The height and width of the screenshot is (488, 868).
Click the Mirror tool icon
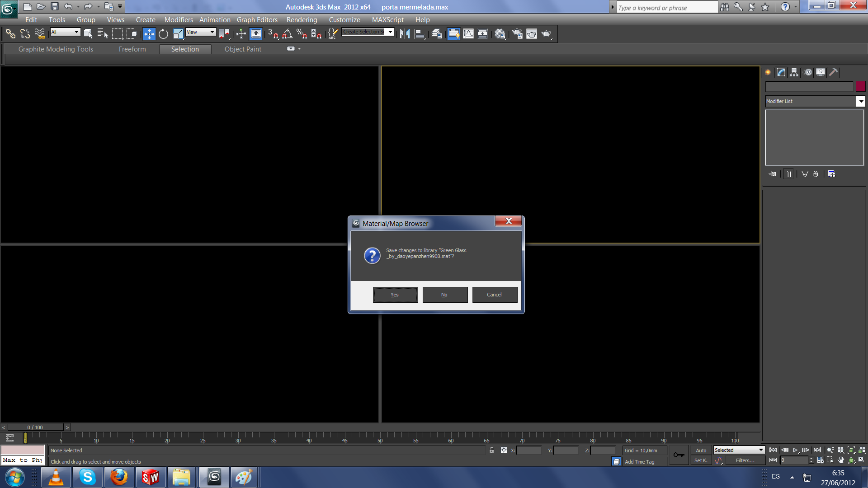pyautogui.click(x=405, y=34)
